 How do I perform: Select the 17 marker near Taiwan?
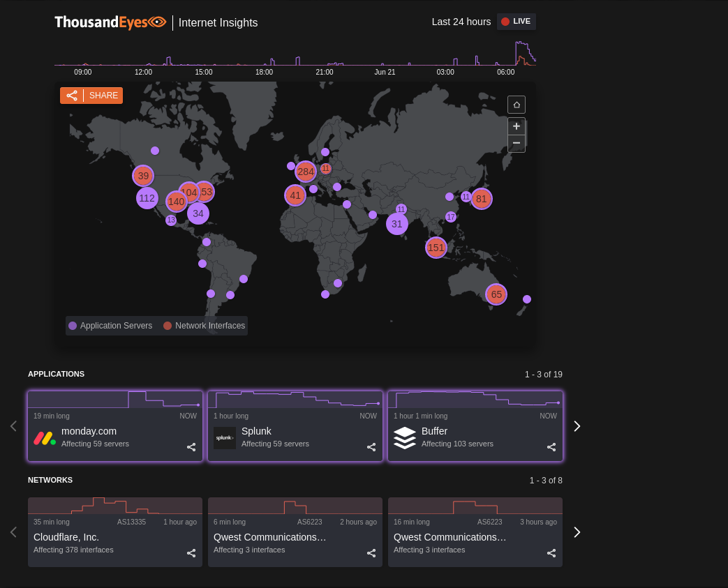coord(451,217)
